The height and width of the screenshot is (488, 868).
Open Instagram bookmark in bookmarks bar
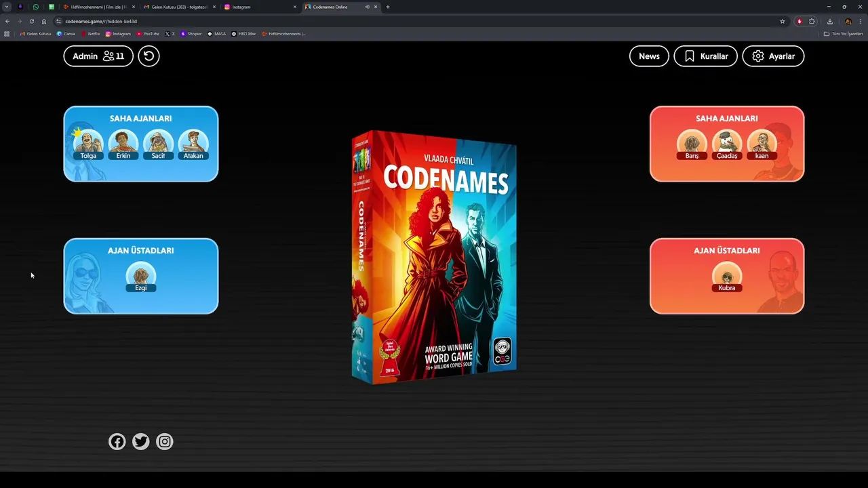(118, 33)
